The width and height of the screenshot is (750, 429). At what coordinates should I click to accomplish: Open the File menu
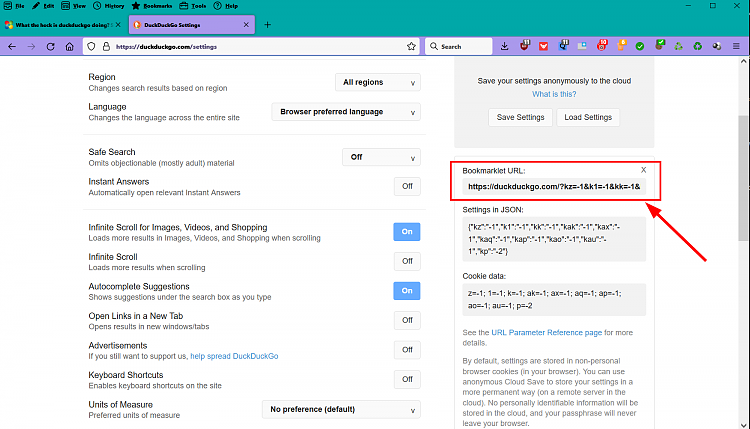coord(14,6)
